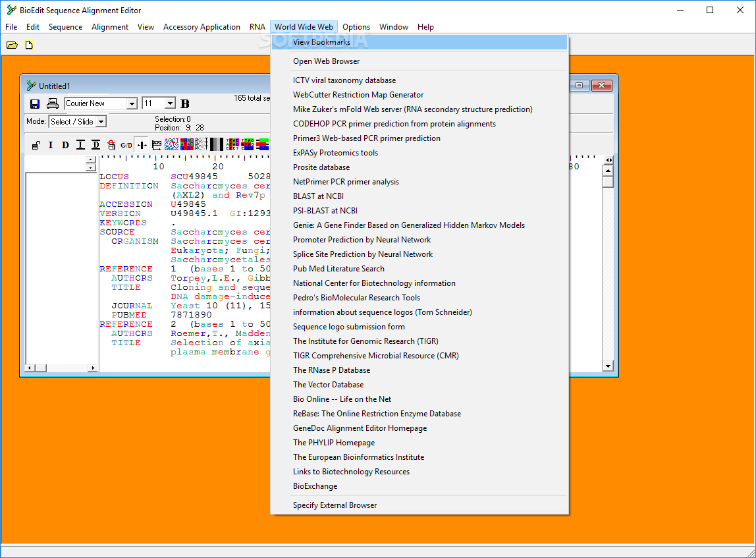Choose Open Web Browser
756x558 pixels.
coord(419,61)
